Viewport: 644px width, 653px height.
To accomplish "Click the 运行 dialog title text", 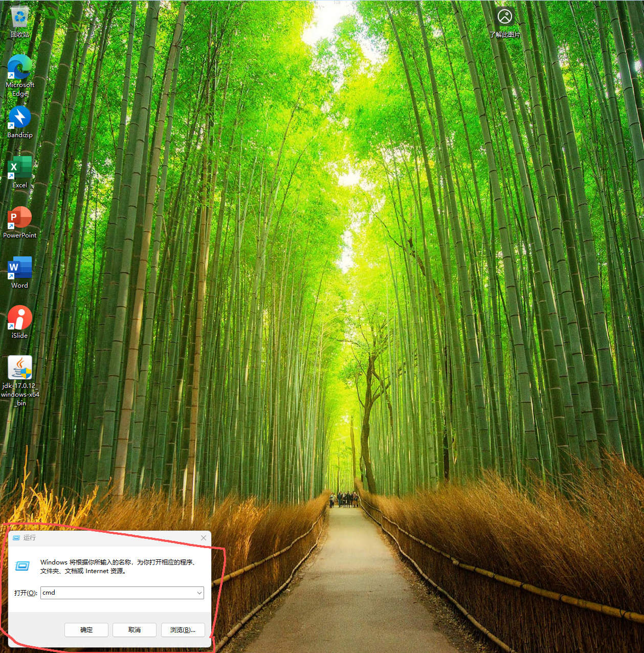I will pyautogui.click(x=30, y=538).
